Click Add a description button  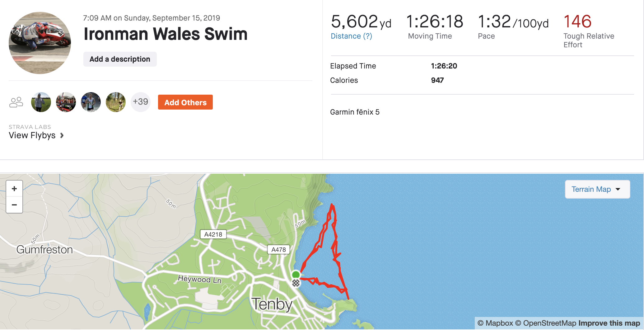point(120,59)
